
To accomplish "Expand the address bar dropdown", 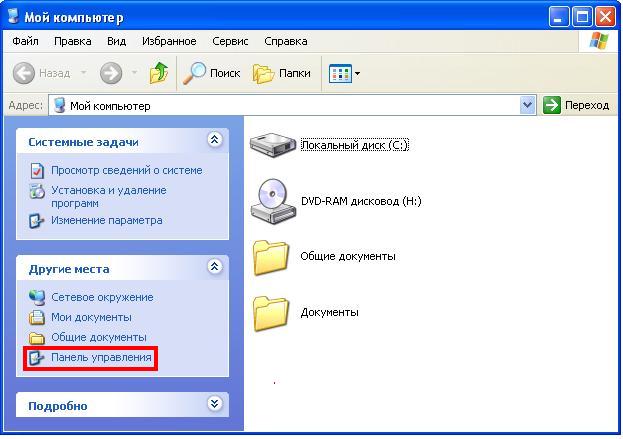I will click(527, 105).
